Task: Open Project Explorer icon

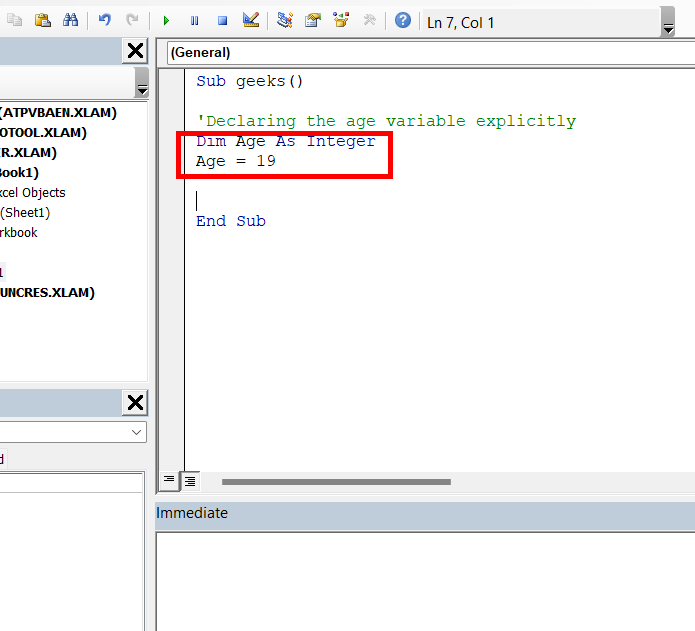Action: 285,20
